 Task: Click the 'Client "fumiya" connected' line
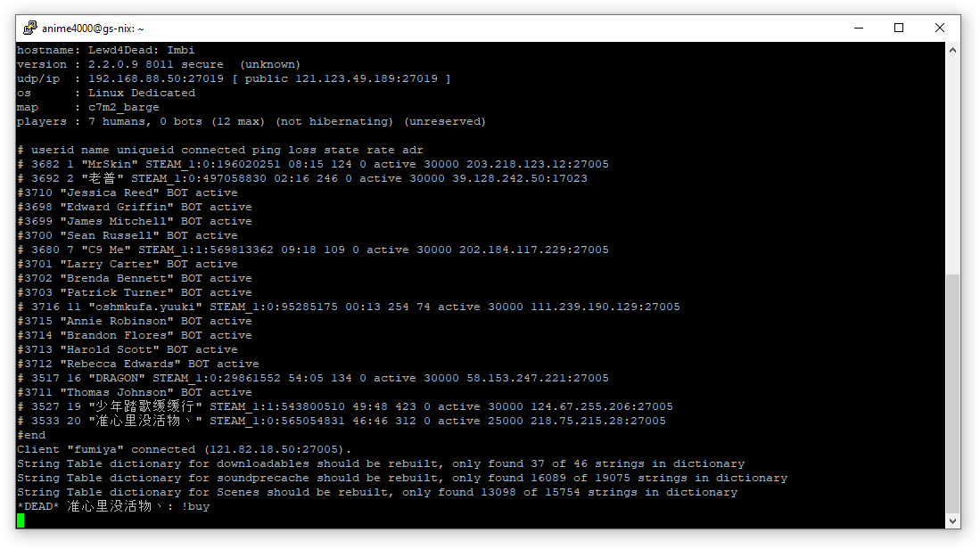pyautogui.click(x=185, y=450)
